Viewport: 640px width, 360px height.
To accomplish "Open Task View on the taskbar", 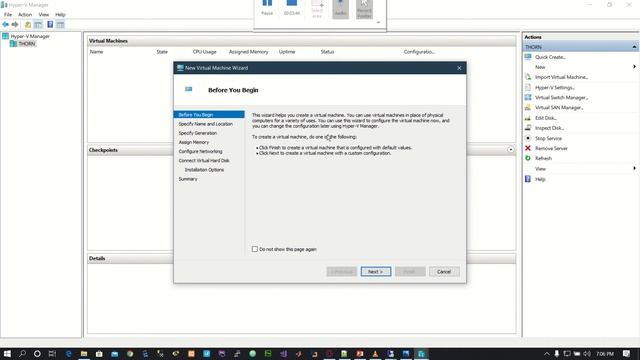I will point(52,353).
